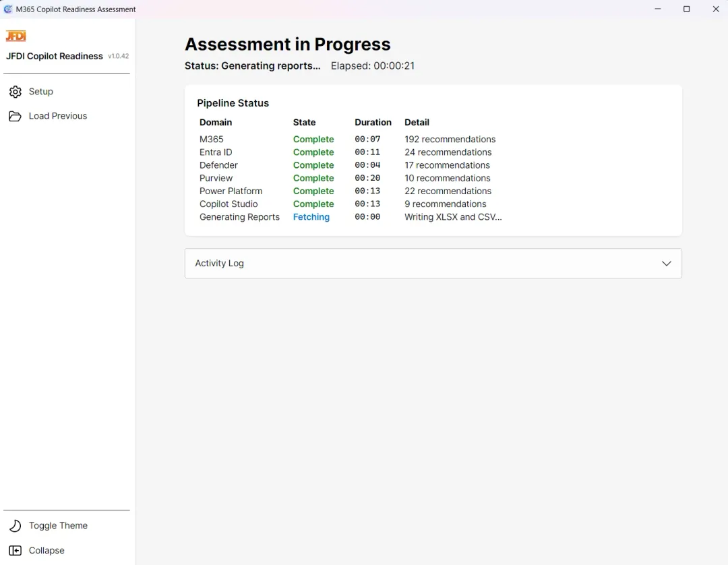The height and width of the screenshot is (565, 728).
Task: Select the Entra ID domain row
Action: pos(216,152)
